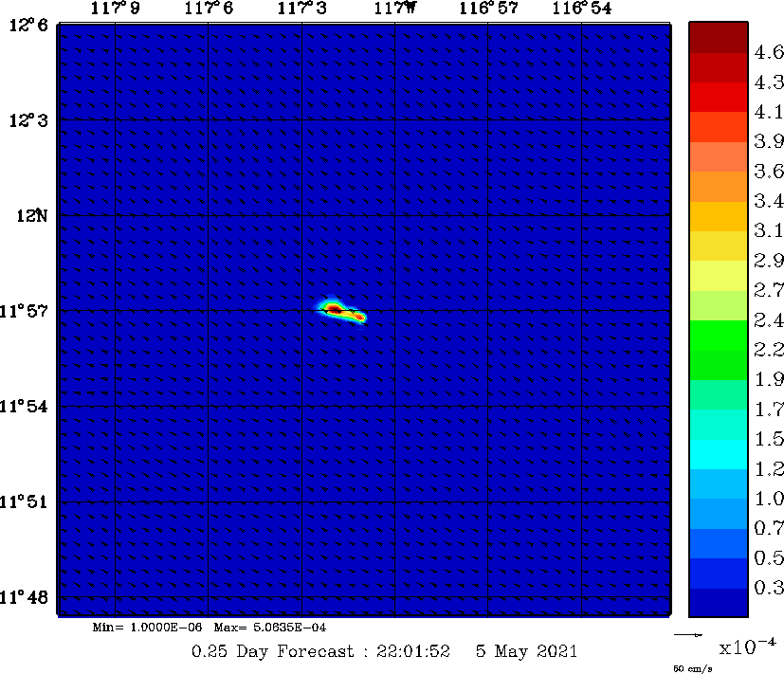Click the 3.1 colorbar value
Screen dimensions: 784x674
(769, 230)
